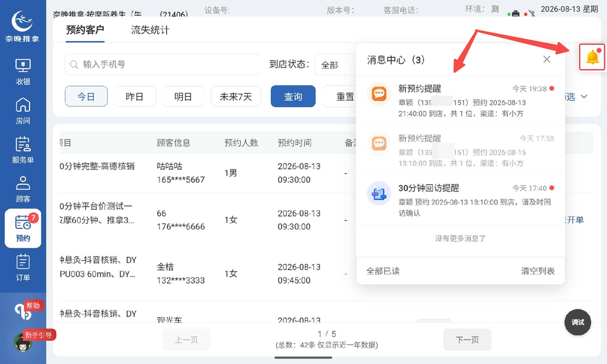Click the date 2026-08-13 in top bar
The image size is (607, 364).
pyautogui.click(x=561, y=9)
